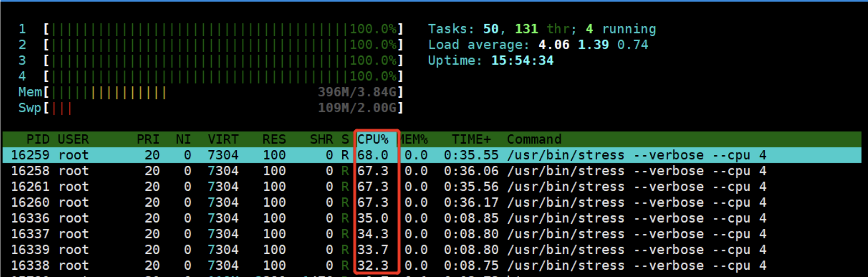Sort by VIRT memory column header
Image resolution: width=868 pixels, height=277 pixels.
(223, 139)
